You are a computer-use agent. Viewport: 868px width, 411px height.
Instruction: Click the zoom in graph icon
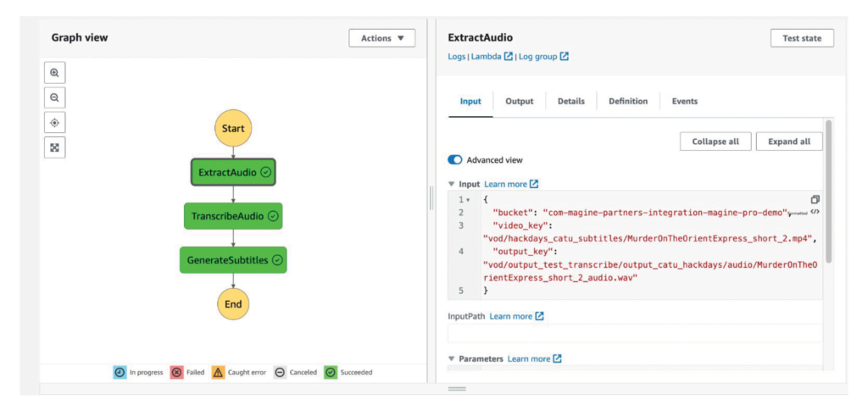(54, 74)
